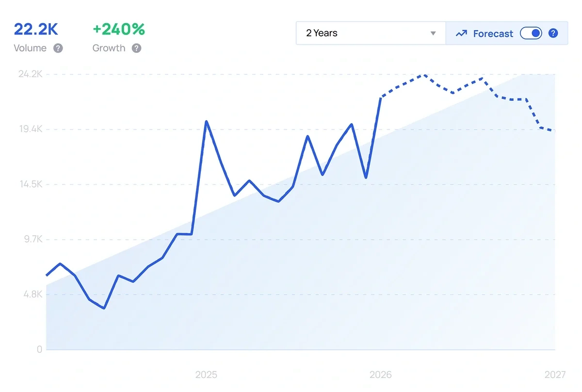Click the Forecast text label
Viewport: 582px width, 392px height.
493,33
